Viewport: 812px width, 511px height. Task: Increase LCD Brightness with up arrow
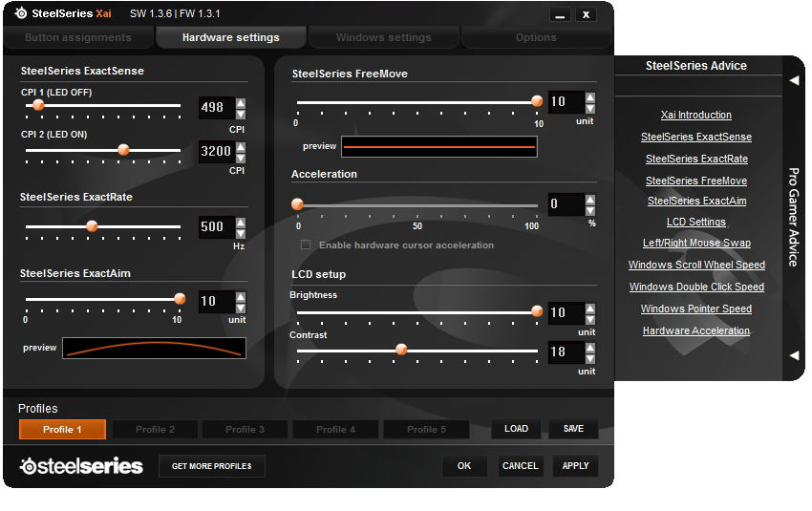click(590, 309)
